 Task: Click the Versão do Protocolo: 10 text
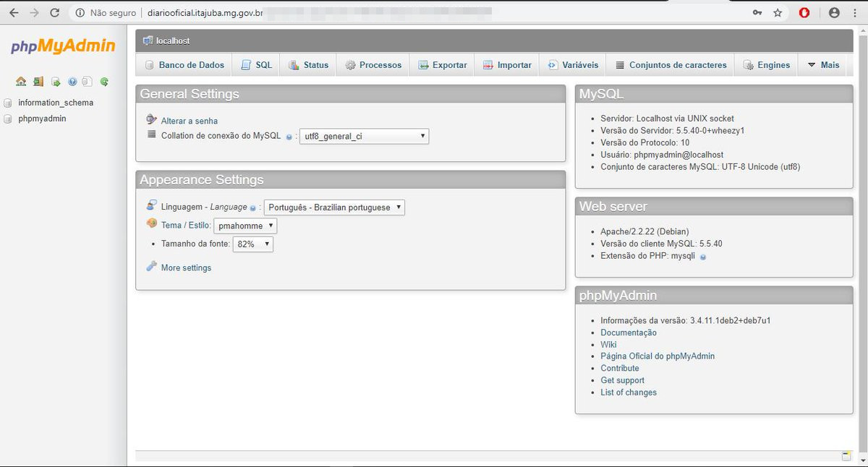[645, 142]
